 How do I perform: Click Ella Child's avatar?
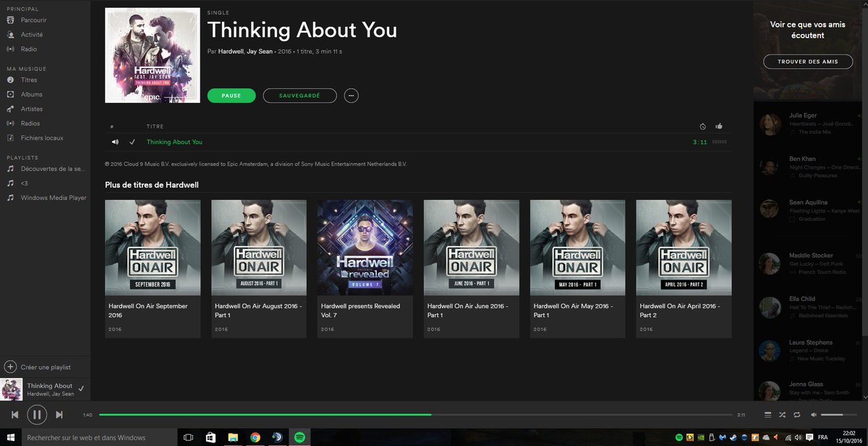tap(770, 307)
